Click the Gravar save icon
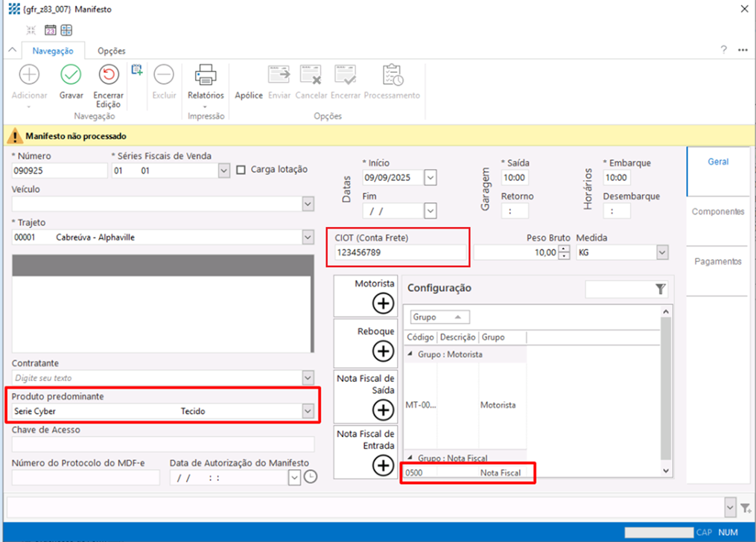The image size is (756, 542). pyautogui.click(x=71, y=75)
